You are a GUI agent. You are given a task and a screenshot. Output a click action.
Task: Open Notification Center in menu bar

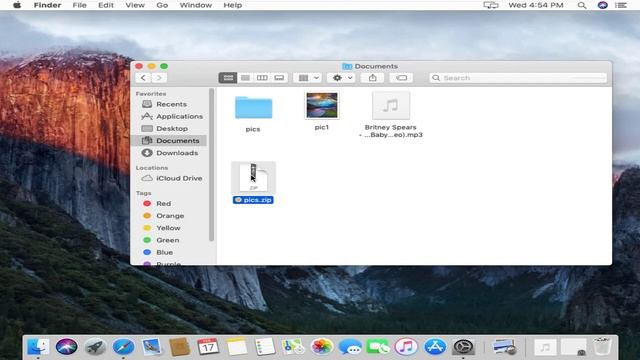click(x=621, y=5)
